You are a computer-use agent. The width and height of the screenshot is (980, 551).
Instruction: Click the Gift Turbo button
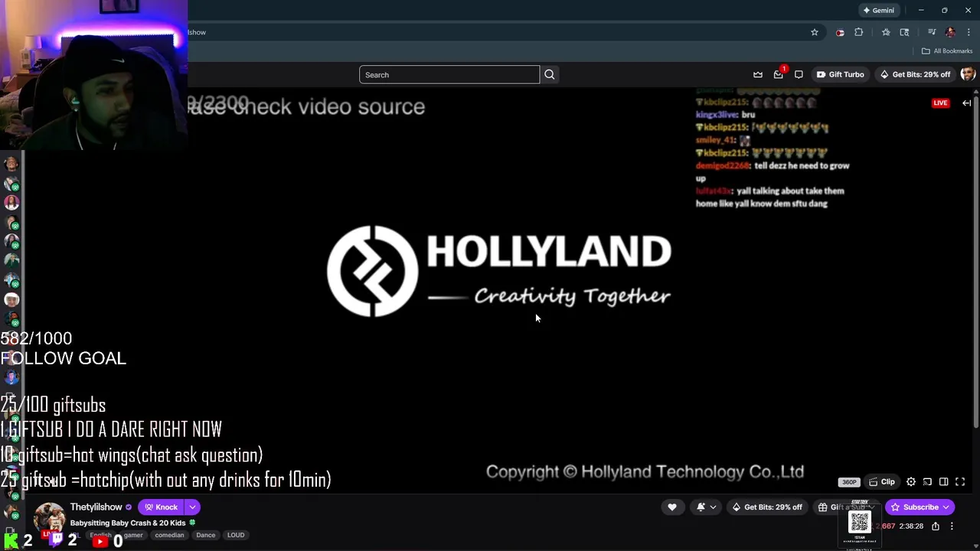[840, 74]
